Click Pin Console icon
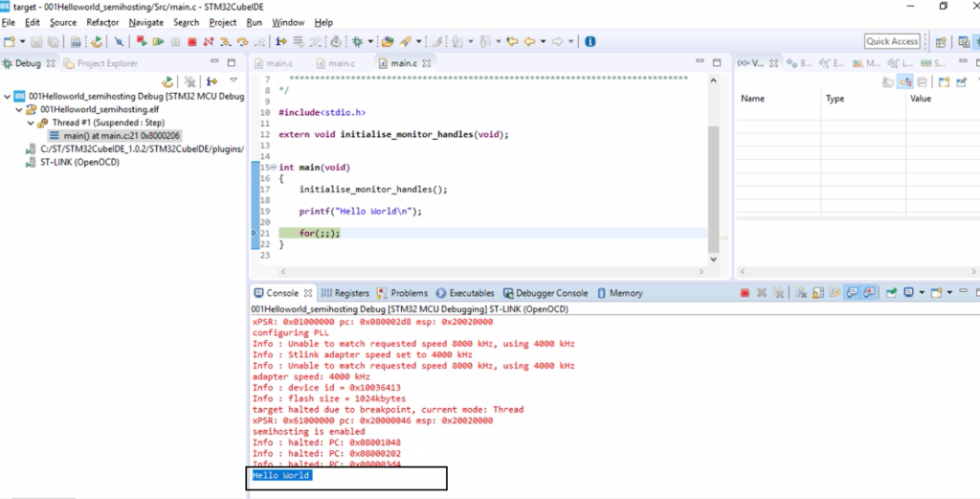Image resolution: width=980 pixels, height=499 pixels. pyautogui.click(x=892, y=293)
